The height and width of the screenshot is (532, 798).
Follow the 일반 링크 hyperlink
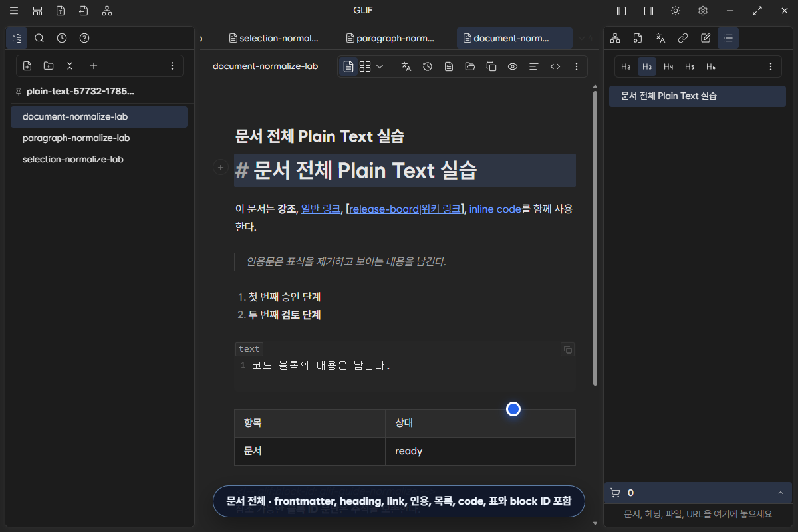[321, 209]
